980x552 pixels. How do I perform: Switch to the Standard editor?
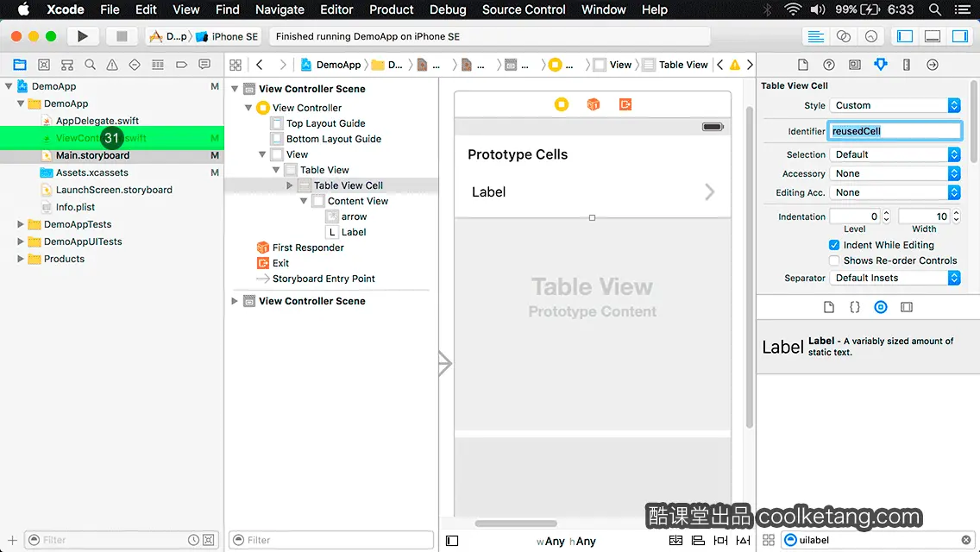click(815, 36)
